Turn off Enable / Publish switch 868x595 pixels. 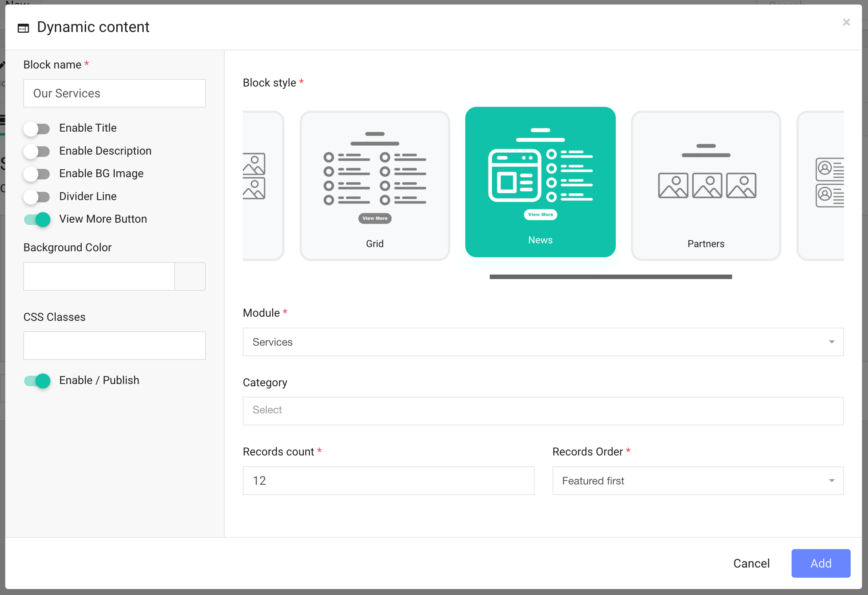(x=37, y=381)
